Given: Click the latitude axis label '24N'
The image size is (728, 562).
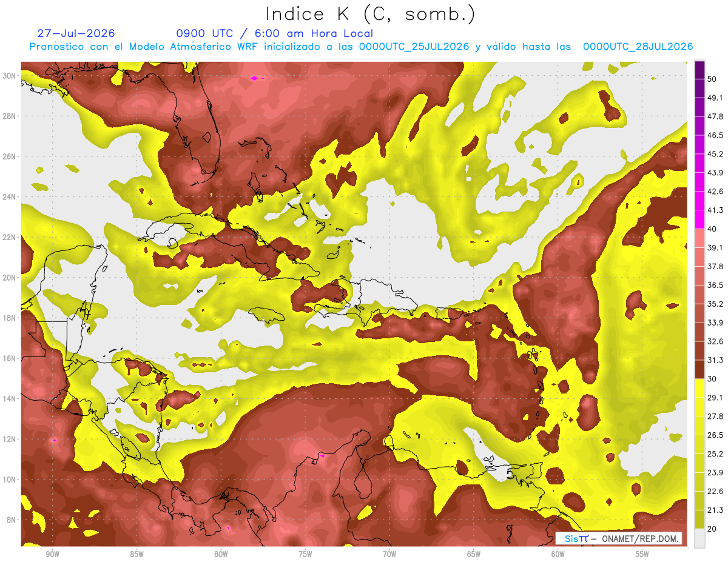Looking at the screenshot, I should coord(9,196).
